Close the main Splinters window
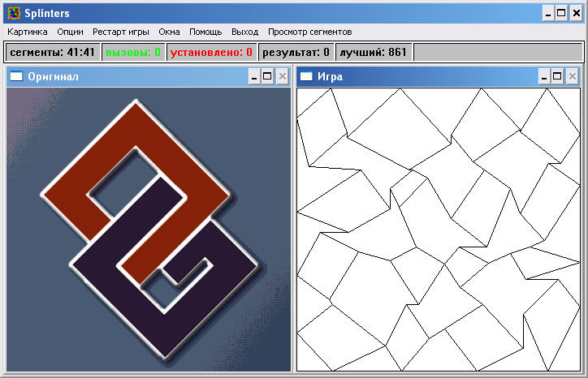 tap(574, 13)
